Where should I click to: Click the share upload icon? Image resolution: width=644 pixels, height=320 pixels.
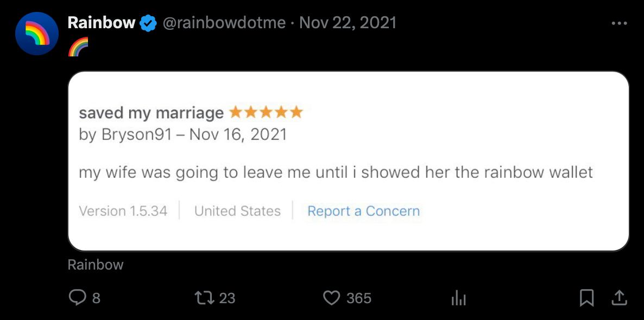pos(620,297)
